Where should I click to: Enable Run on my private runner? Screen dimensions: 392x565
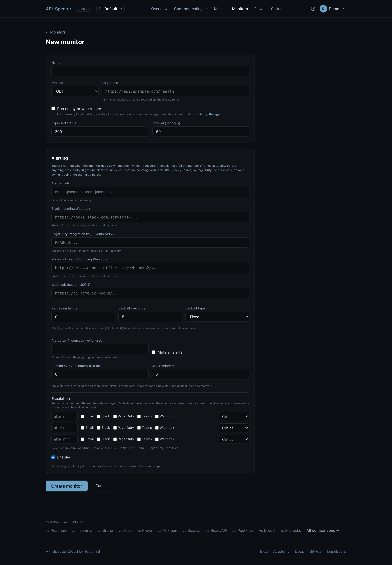[53, 108]
